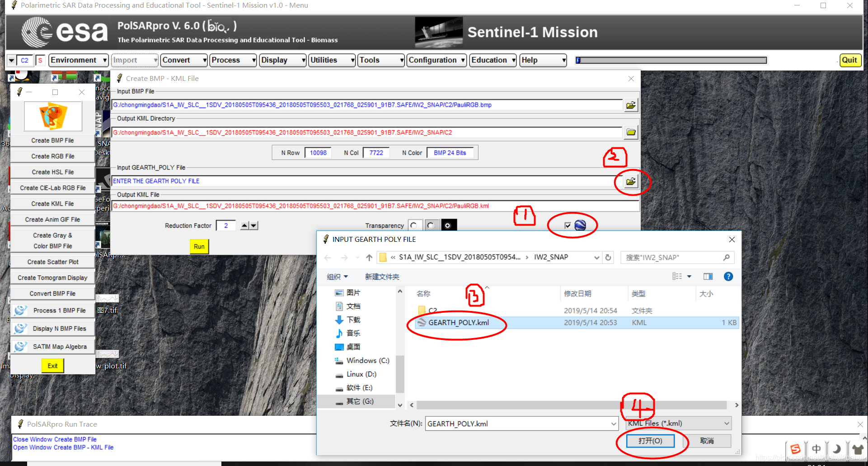Click the Run button

click(x=199, y=246)
